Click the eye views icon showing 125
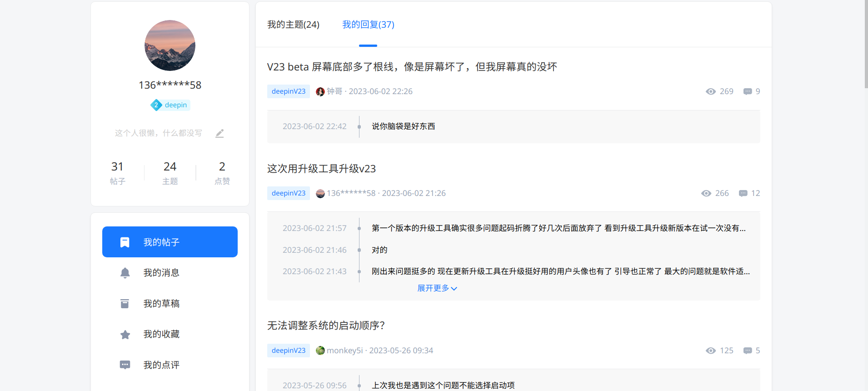Viewport: 868px width, 391px height. pos(711,351)
